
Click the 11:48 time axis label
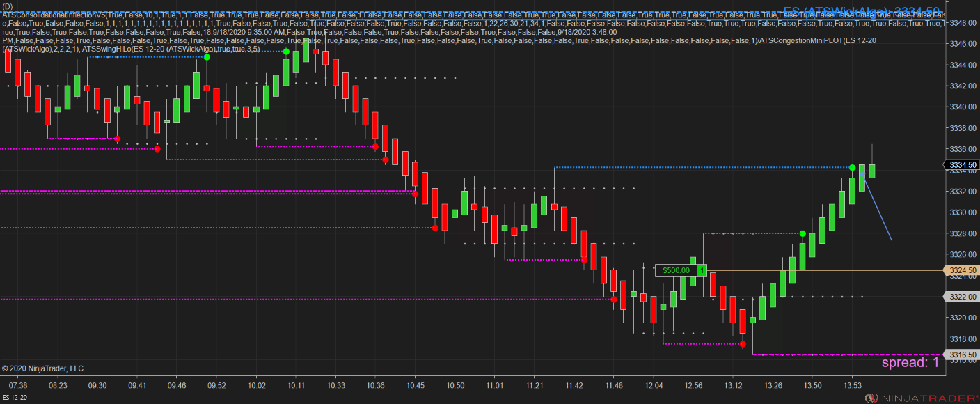click(614, 384)
